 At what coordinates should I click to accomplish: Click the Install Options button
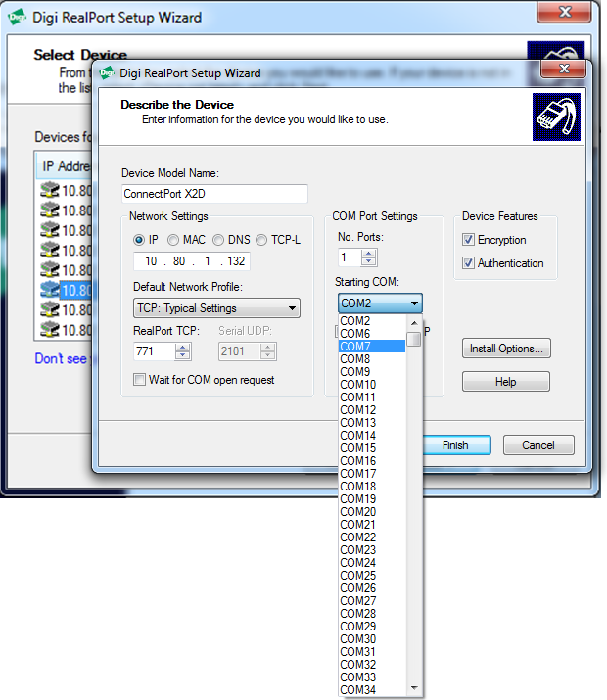pyautogui.click(x=505, y=349)
